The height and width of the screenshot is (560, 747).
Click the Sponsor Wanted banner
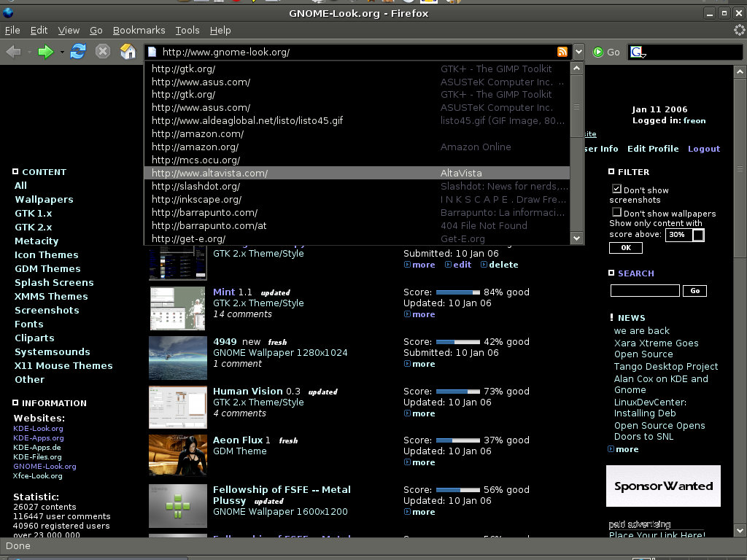[663, 486]
